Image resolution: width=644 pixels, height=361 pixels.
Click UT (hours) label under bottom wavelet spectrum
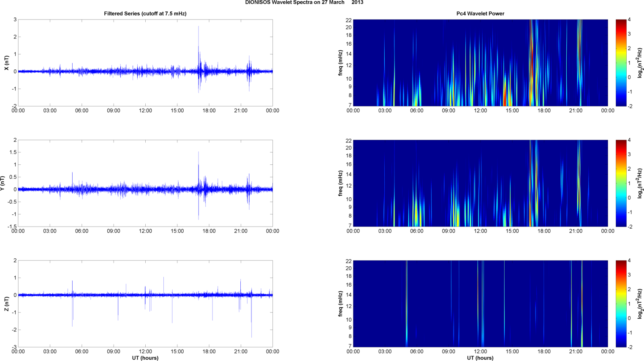480,358
